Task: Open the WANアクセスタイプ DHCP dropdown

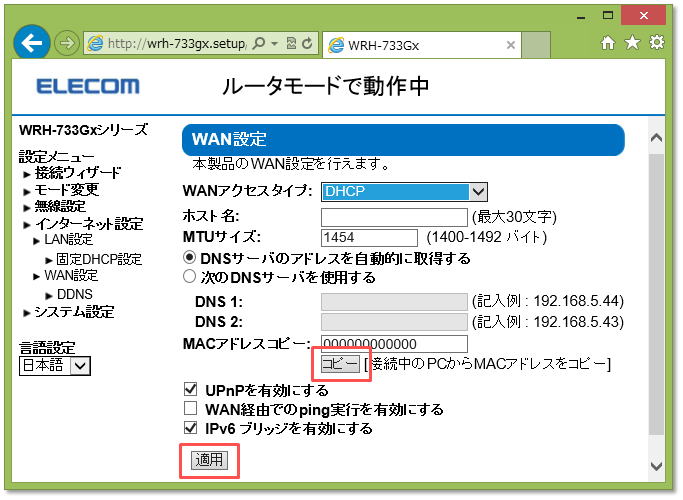Action: coord(404,192)
